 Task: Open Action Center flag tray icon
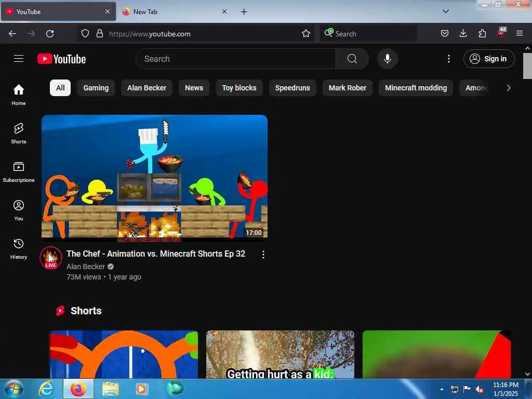(467, 389)
